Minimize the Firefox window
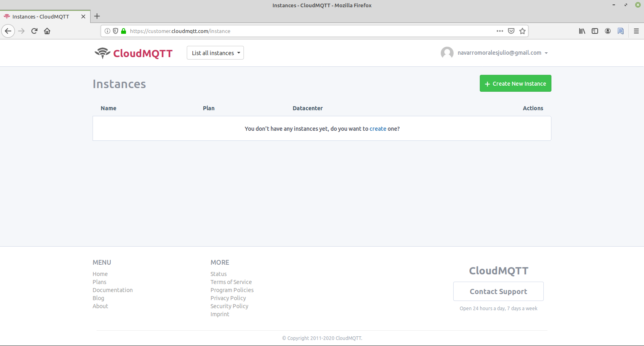The height and width of the screenshot is (346, 644). click(614, 5)
